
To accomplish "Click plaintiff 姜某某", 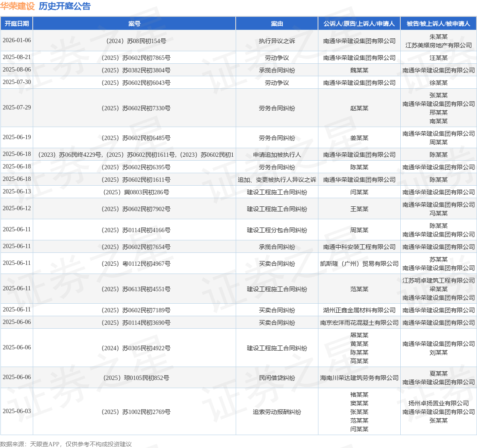I will tap(359, 138).
